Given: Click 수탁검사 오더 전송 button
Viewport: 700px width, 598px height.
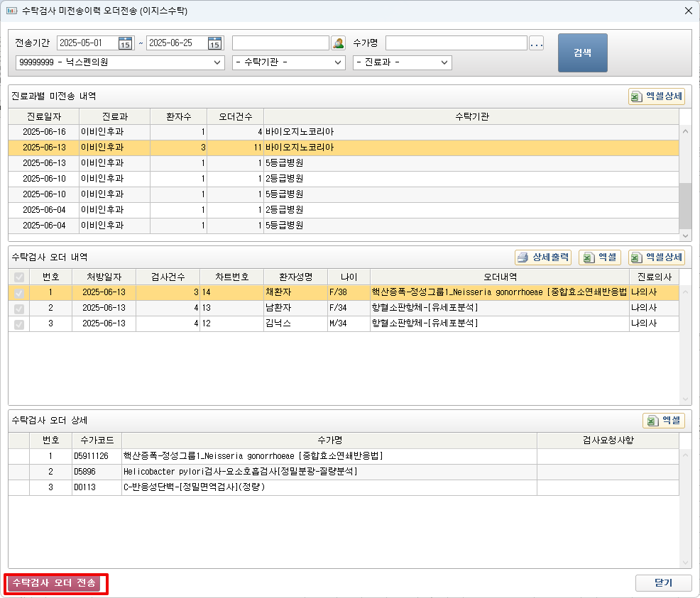Looking at the screenshot, I should click(56, 583).
